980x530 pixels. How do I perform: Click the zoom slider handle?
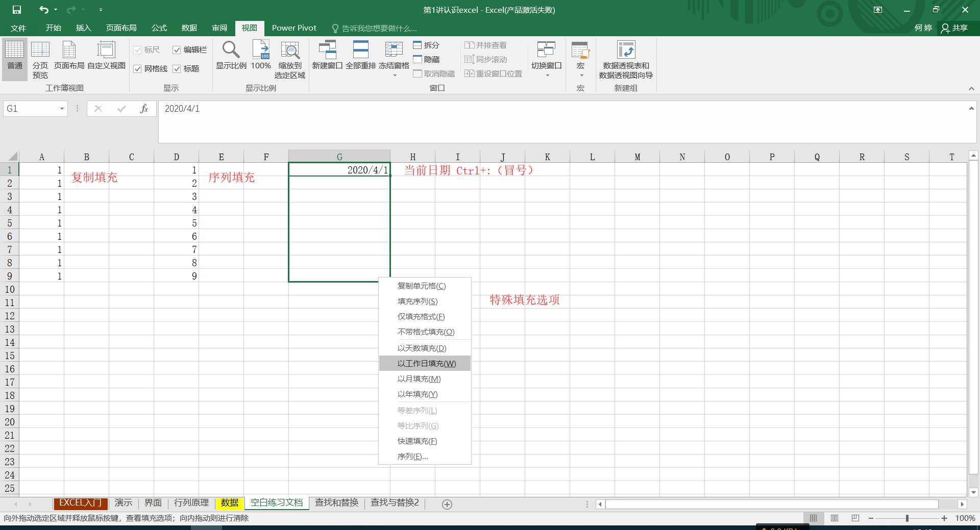(x=907, y=518)
